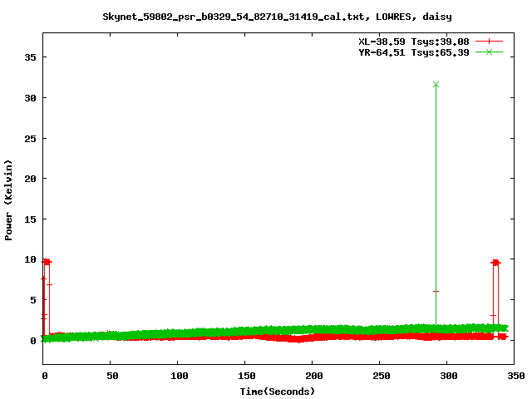The width and height of the screenshot is (532, 399).
Task: Click the green spike peak marker near 31.7
Action: pos(436,85)
